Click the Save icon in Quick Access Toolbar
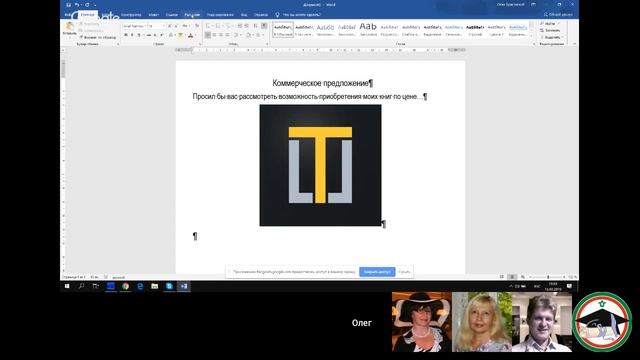This screenshot has width=640, height=360. point(68,5)
